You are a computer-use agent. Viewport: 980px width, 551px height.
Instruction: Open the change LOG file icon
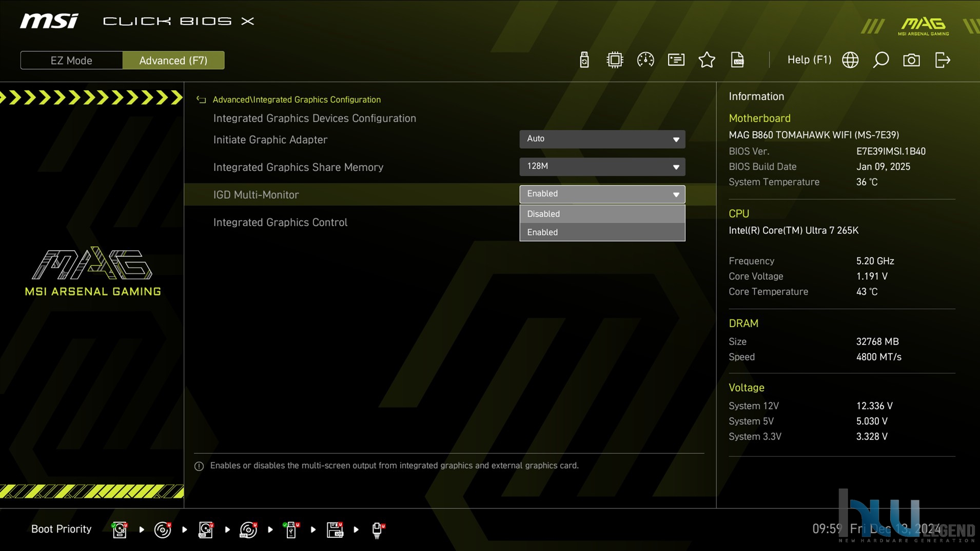tap(737, 60)
